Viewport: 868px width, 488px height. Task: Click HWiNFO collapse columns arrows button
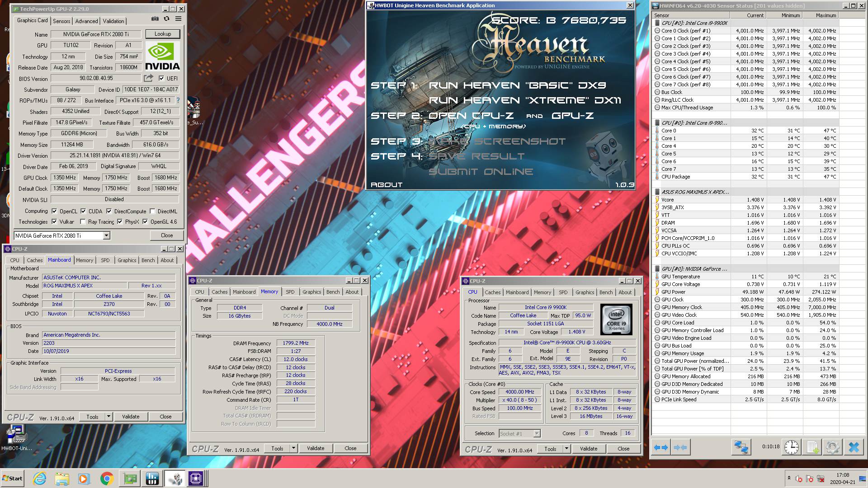click(x=680, y=447)
